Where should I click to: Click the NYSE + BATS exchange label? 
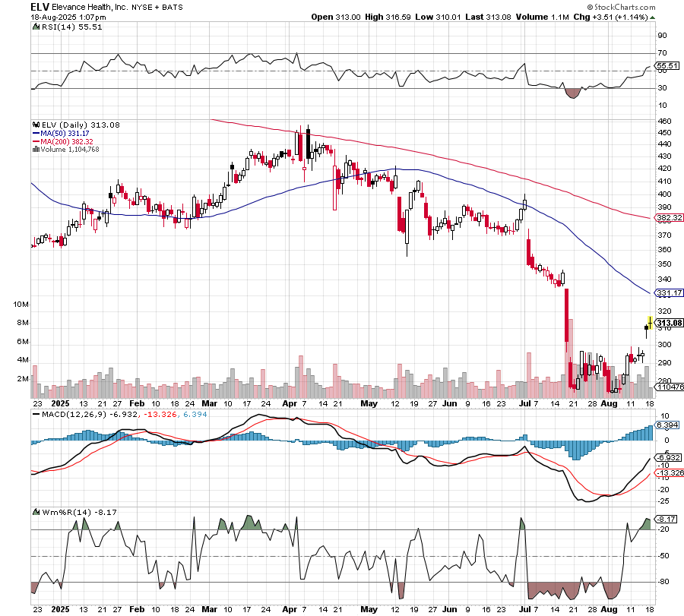tap(157, 8)
